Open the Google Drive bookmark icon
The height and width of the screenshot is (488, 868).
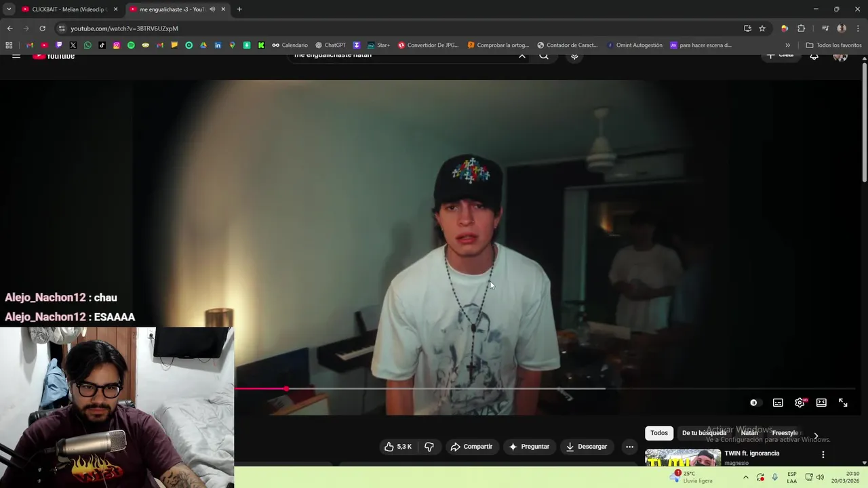203,45
